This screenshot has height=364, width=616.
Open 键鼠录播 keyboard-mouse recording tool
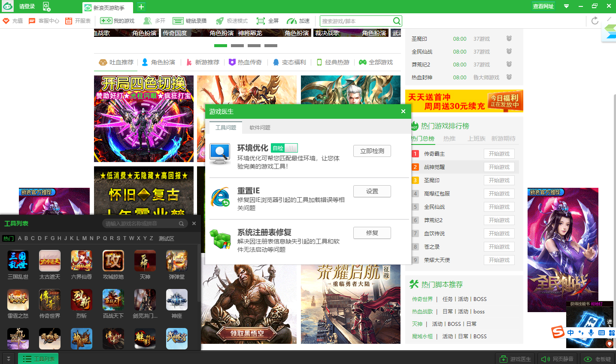[178, 21]
